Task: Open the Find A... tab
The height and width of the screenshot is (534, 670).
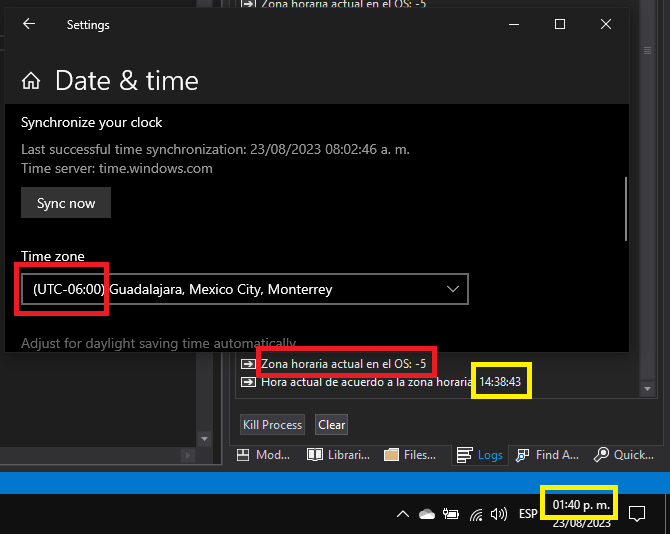Action: pyautogui.click(x=547, y=455)
